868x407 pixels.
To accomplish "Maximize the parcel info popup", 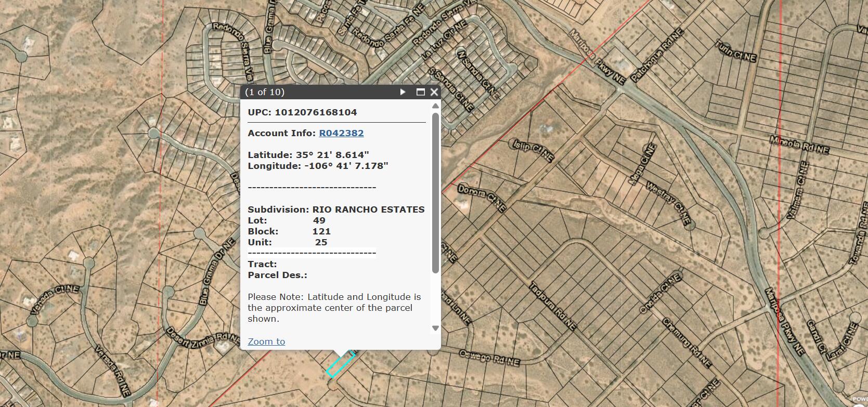I will [x=421, y=92].
